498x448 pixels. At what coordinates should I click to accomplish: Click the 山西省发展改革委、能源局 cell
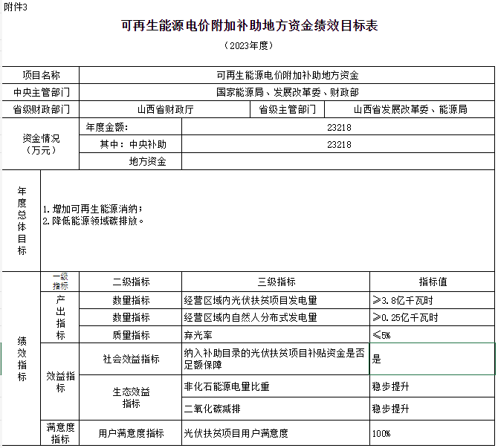(x=410, y=110)
